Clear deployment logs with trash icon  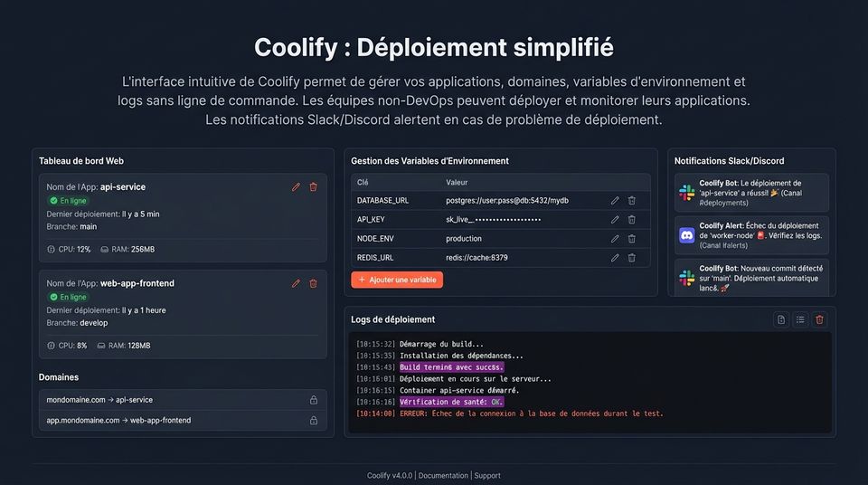click(x=820, y=319)
